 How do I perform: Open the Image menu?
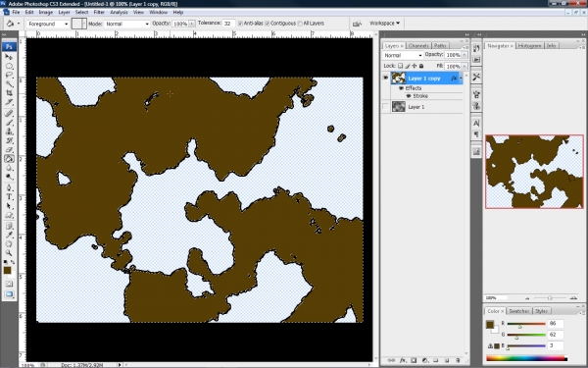click(x=46, y=13)
